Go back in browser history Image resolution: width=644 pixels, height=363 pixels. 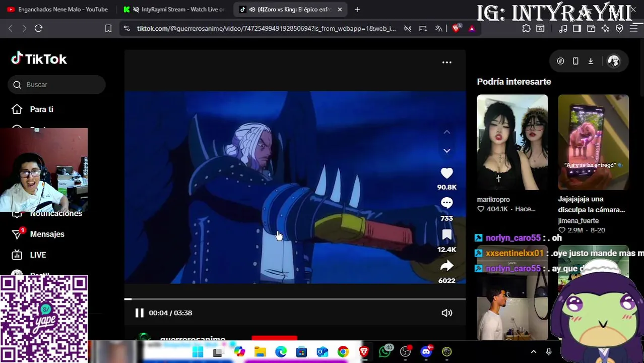[10, 29]
